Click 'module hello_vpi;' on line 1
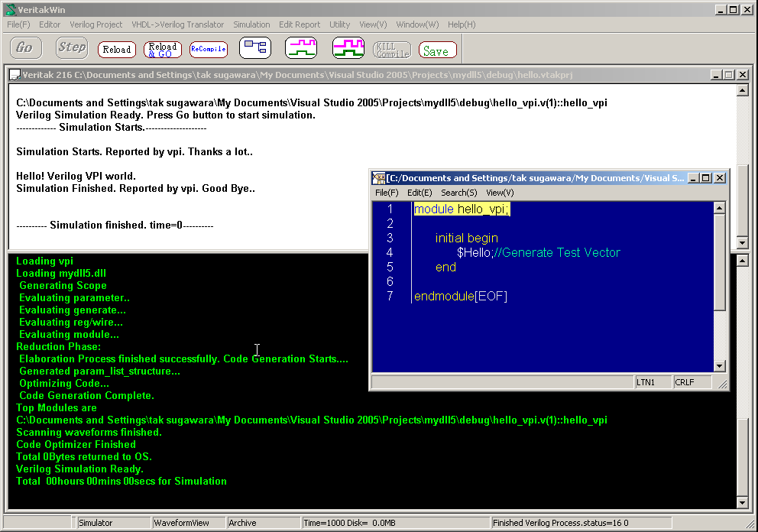This screenshot has width=758, height=532. point(462,209)
